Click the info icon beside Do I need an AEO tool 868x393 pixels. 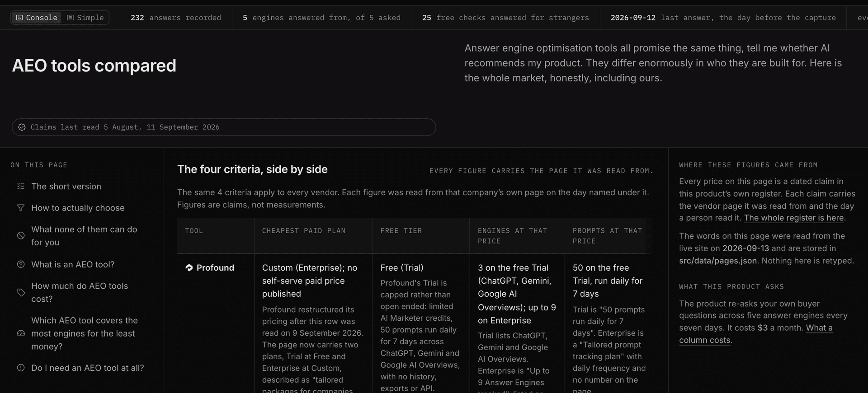pyautogui.click(x=21, y=368)
